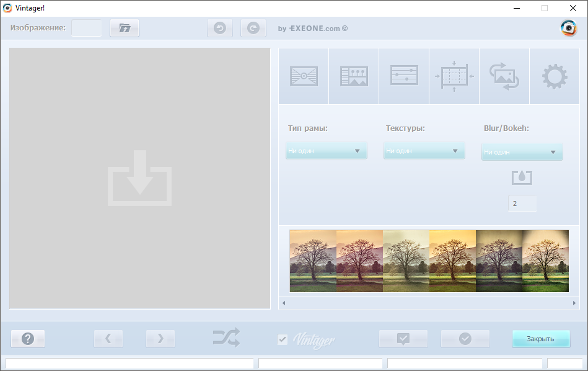Click the image drop area placeholder
588x371 pixels.
pos(140,179)
